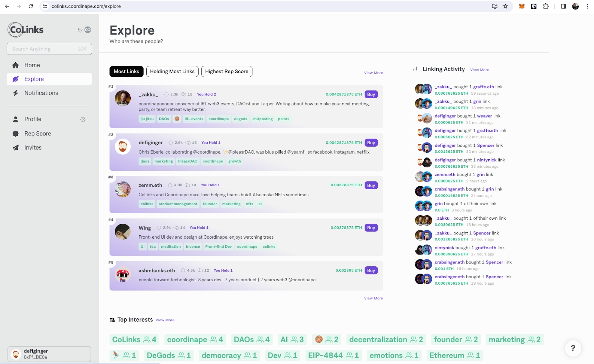Click the install app icon in address bar
Image resolution: width=594 pixels, height=364 pixels.
[x=495, y=6]
